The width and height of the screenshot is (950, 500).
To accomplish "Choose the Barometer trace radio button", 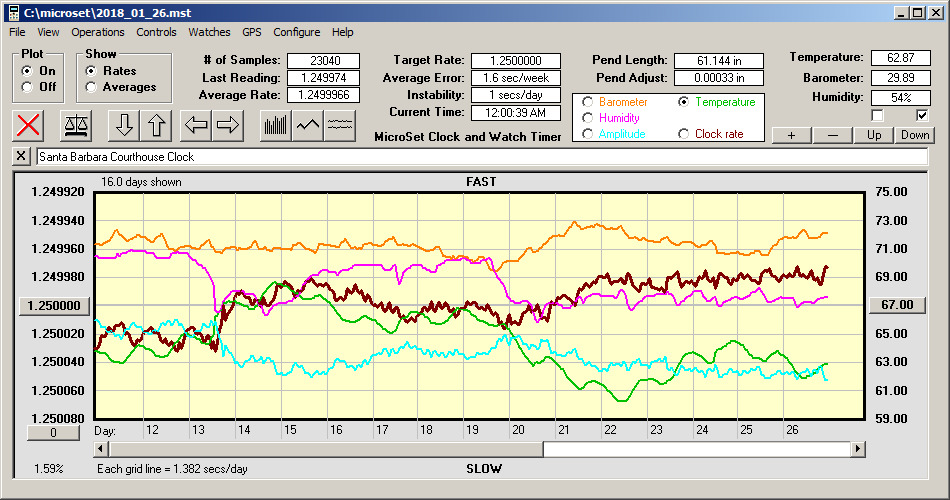I will click(587, 102).
